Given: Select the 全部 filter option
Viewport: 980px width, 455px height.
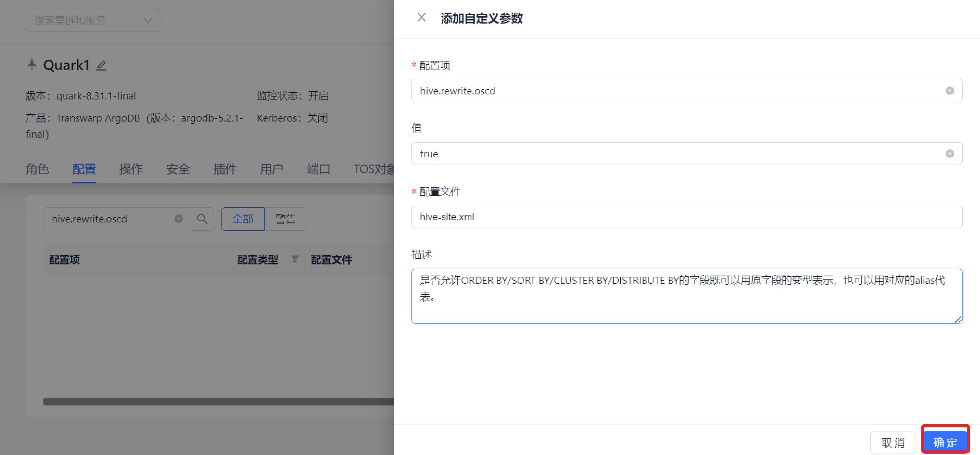Looking at the screenshot, I should pyautogui.click(x=243, y=219).
